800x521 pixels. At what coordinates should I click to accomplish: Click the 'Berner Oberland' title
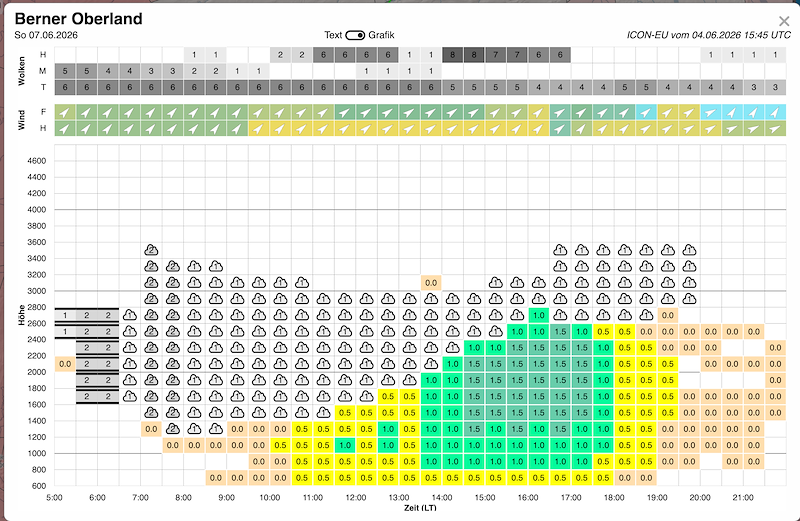tap(79, 18)
